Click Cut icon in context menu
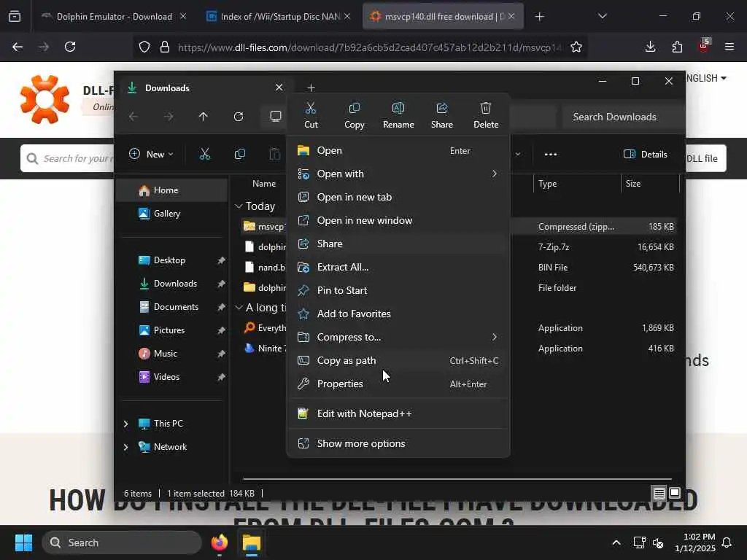Image resolution: width=747 pixels, height=560 pixels. click(311, 114)
